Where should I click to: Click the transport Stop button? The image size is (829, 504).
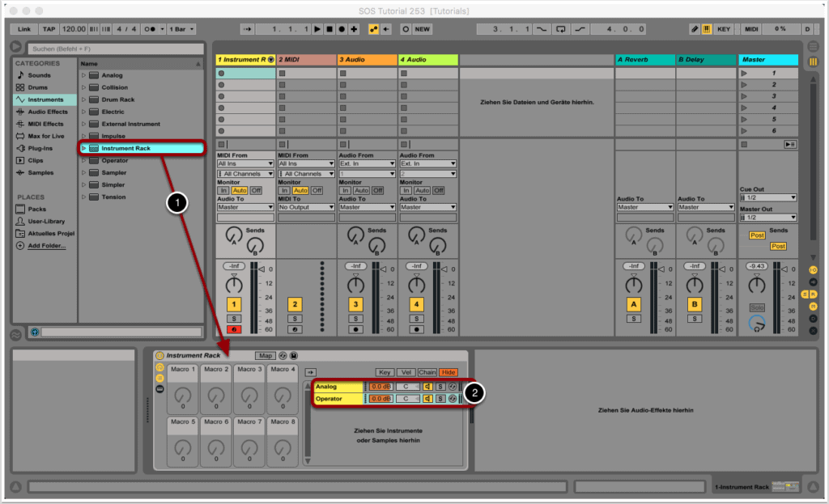329,29
